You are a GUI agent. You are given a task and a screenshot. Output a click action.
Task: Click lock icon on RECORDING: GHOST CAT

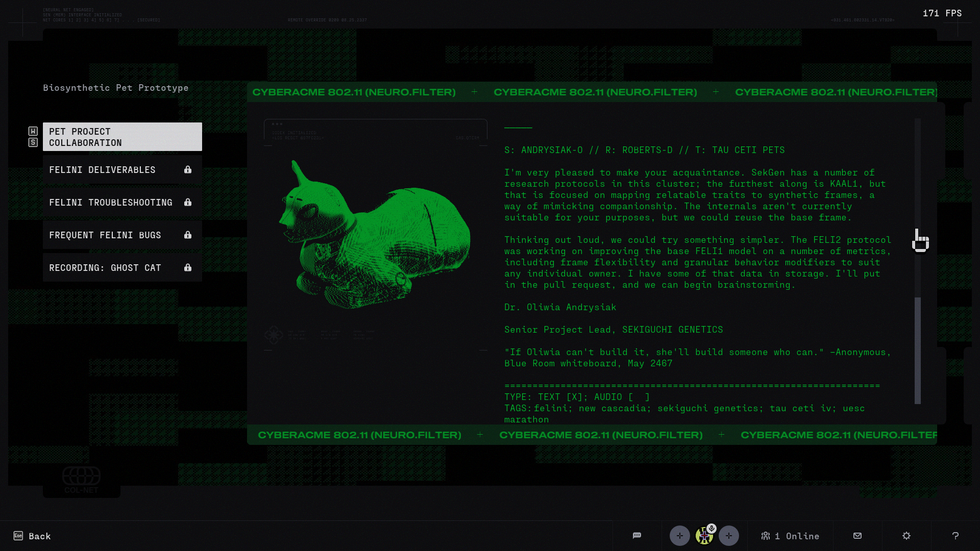tap(188, 267)
